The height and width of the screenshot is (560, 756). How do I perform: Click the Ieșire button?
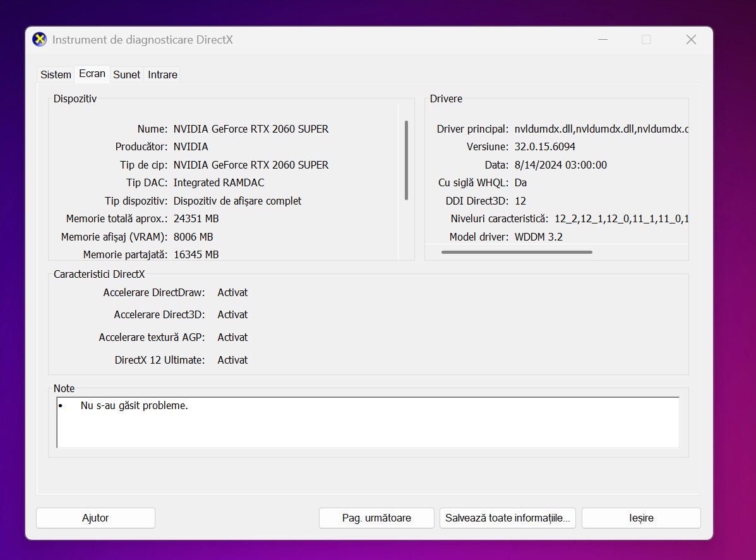[x=641, y=518]
